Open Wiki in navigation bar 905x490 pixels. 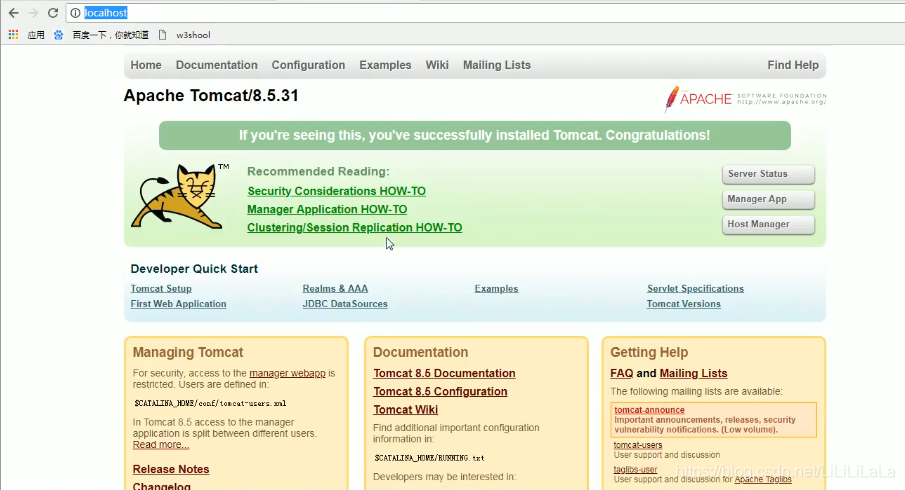pyautogui.click(x=437, y=65)
